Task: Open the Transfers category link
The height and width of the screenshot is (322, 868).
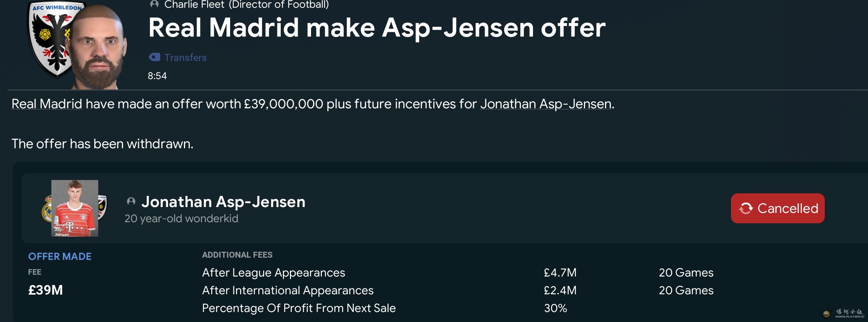Action: pos(185,58)
